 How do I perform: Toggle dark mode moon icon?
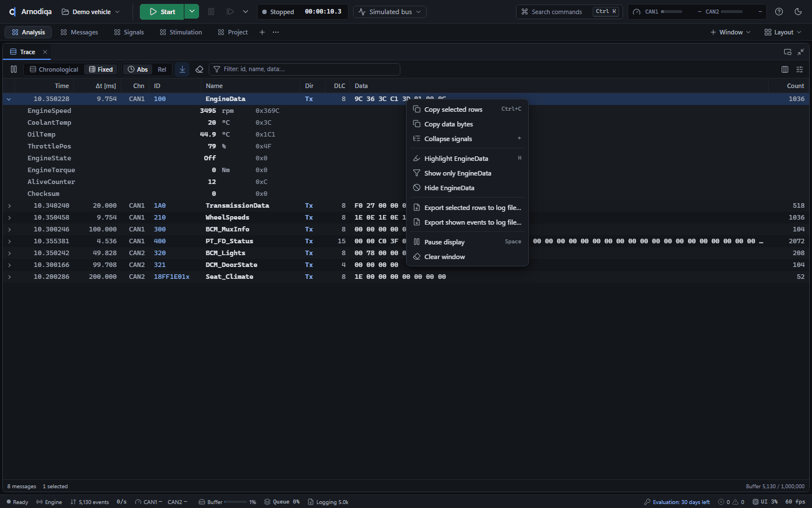(798, 11)
